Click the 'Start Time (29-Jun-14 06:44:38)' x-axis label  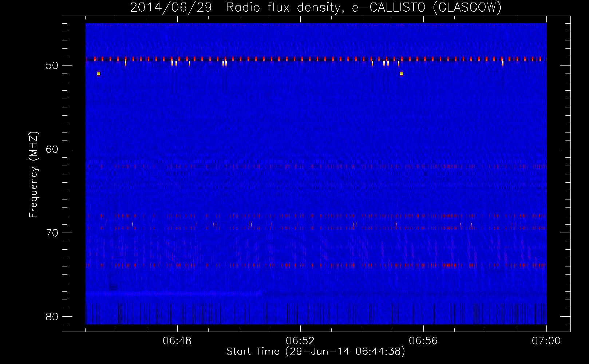coord(316,352)
